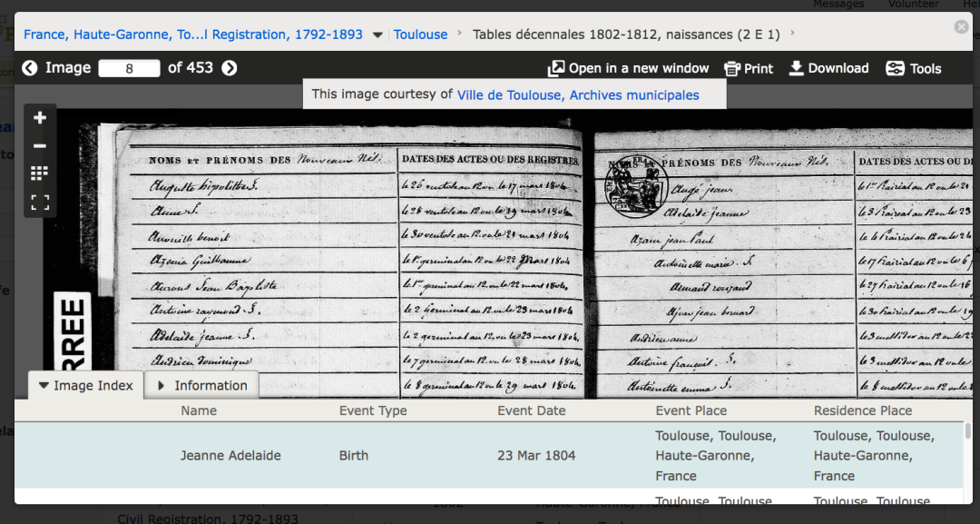The width and height of the screenshot is (980, 524).
Task: Go to the next image
Action: (230, 67)
